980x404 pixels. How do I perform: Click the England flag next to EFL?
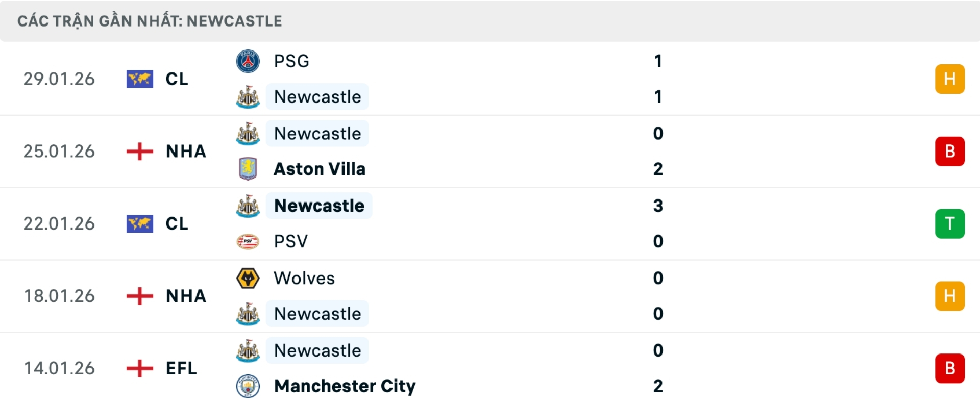[x=139, y=368]
